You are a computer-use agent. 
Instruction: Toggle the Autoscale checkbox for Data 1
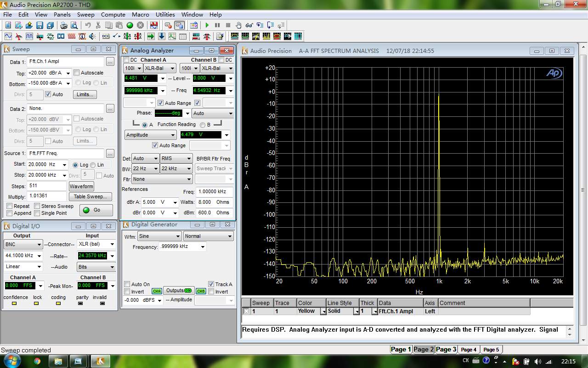point(77,73)
